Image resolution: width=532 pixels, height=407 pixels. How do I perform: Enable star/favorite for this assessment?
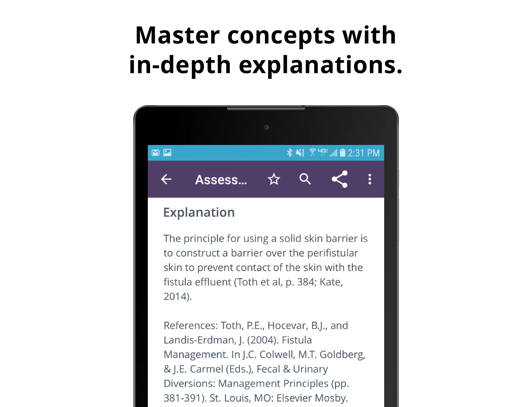273,179
